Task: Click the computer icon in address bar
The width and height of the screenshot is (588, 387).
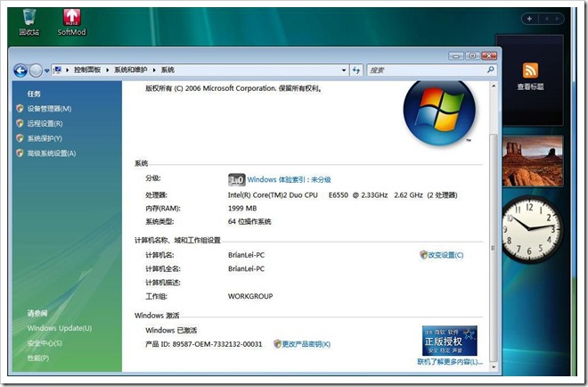Action: coord(57,70)
